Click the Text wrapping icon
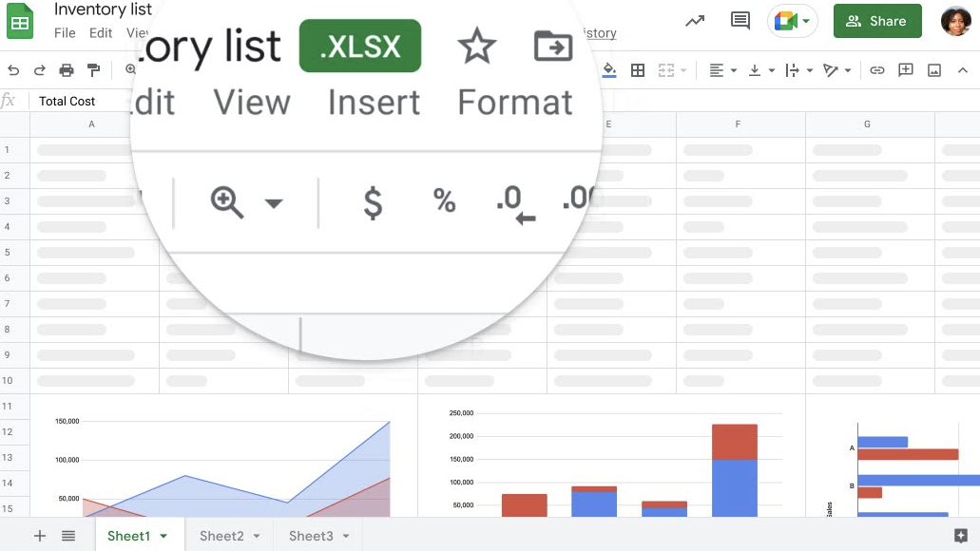 tap(792, 70)
